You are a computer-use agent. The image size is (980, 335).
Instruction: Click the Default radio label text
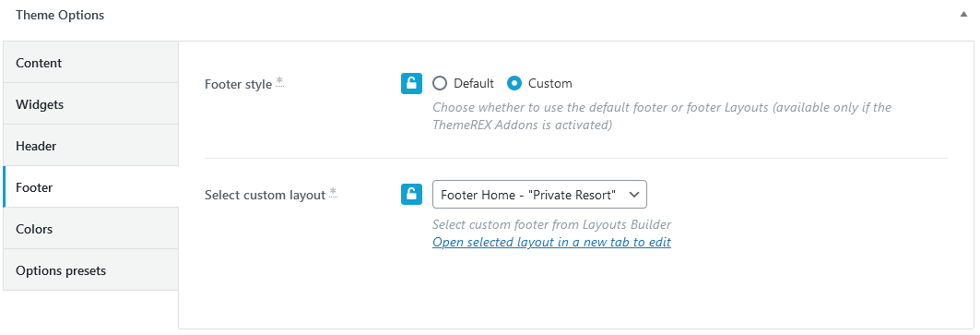coord(474,83)
